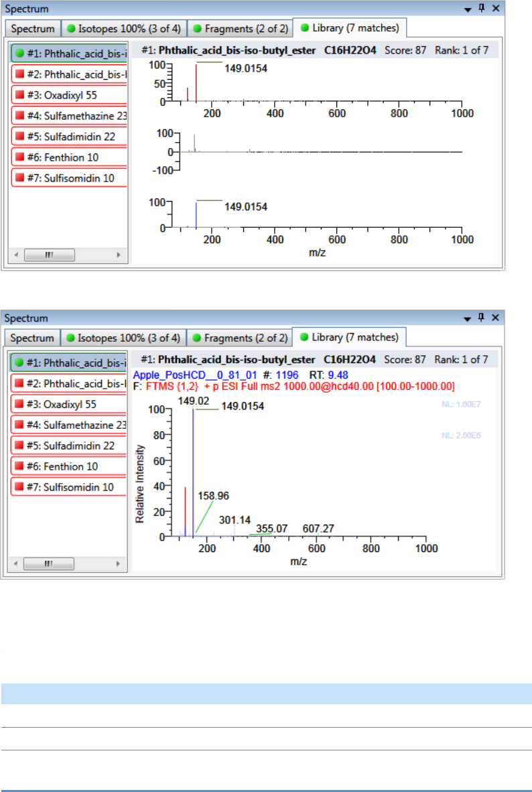
Task: Select #7: Sulfisomidin 10 in Apple_PosHCD panel
Action: point(68,487)
